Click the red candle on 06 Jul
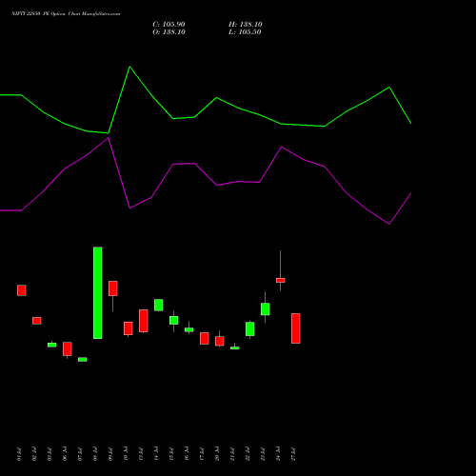This screenshot has width=476, height=476. coord(68,348)
